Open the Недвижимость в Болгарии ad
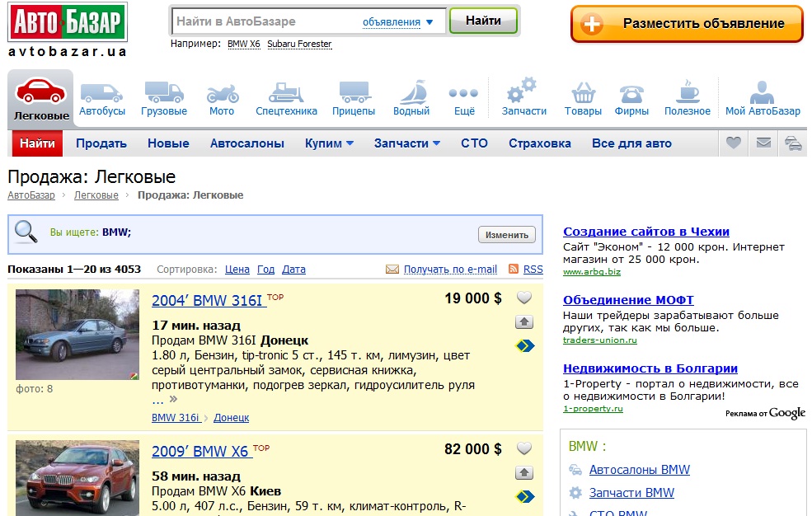Viewport: 812px width, 516px height. point(650,368)
